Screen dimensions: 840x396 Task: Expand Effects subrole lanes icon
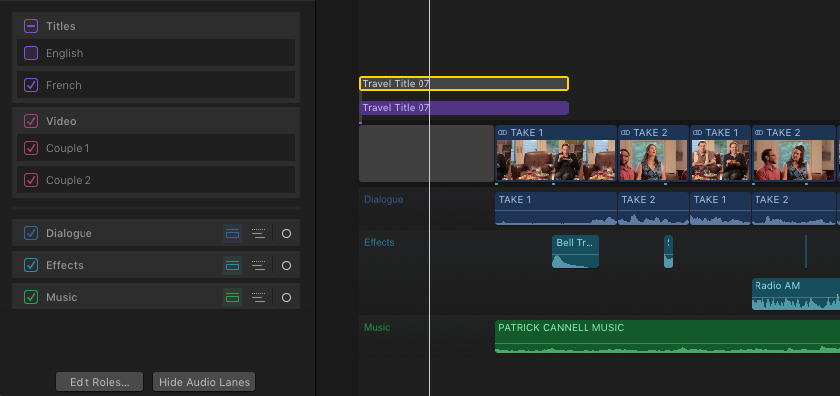point(258,265)
